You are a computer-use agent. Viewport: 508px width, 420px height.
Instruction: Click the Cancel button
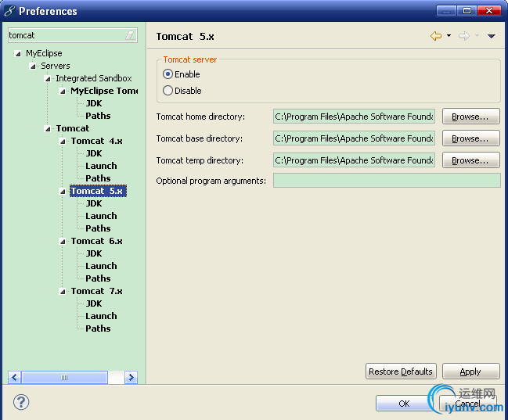(x=468, y=404)
